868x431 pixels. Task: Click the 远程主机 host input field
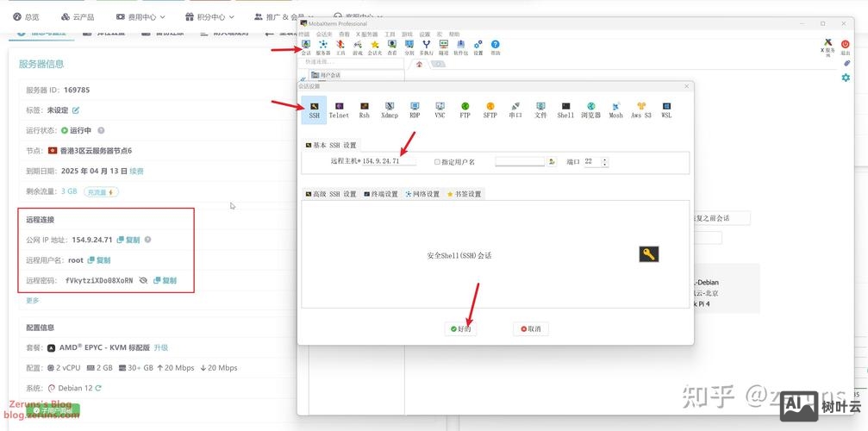[x=389, y=161]
